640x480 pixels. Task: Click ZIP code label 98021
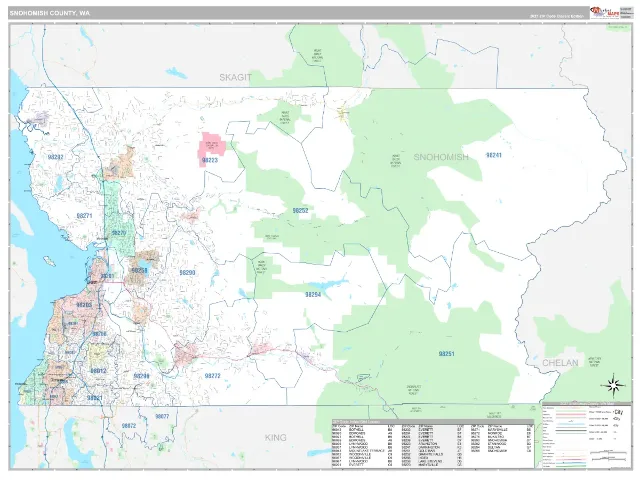(x=94, y=398)
